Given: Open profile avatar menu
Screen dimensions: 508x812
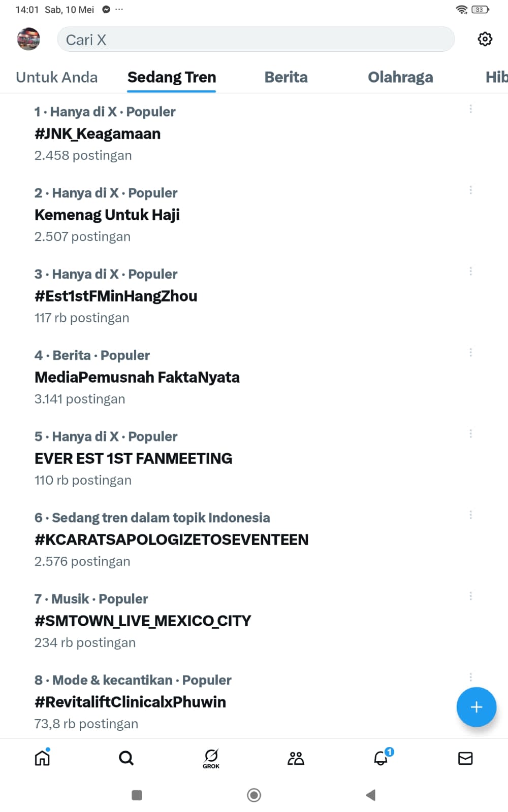Looking at the screenshot, I should pyautogui.click(x=28, y=39).
